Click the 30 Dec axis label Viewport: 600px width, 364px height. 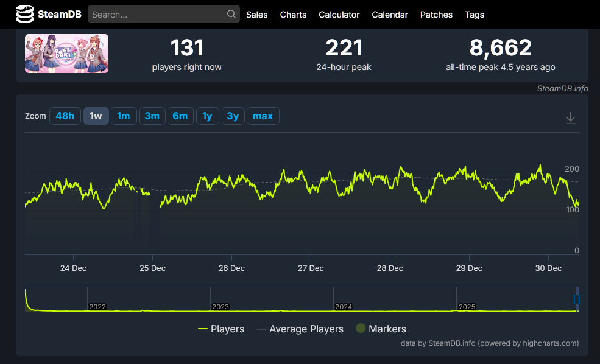[548, 268]
